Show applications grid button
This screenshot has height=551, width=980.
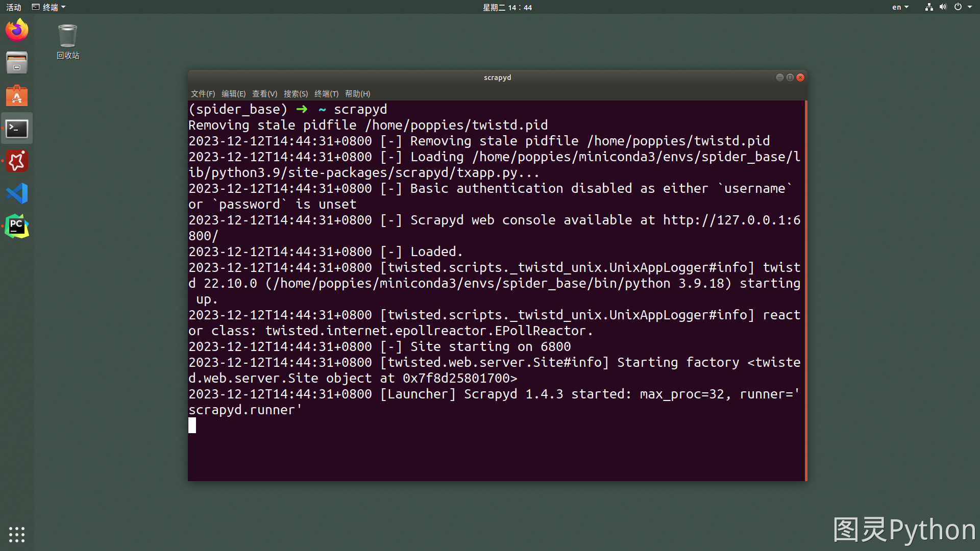(x=17, y=534)
